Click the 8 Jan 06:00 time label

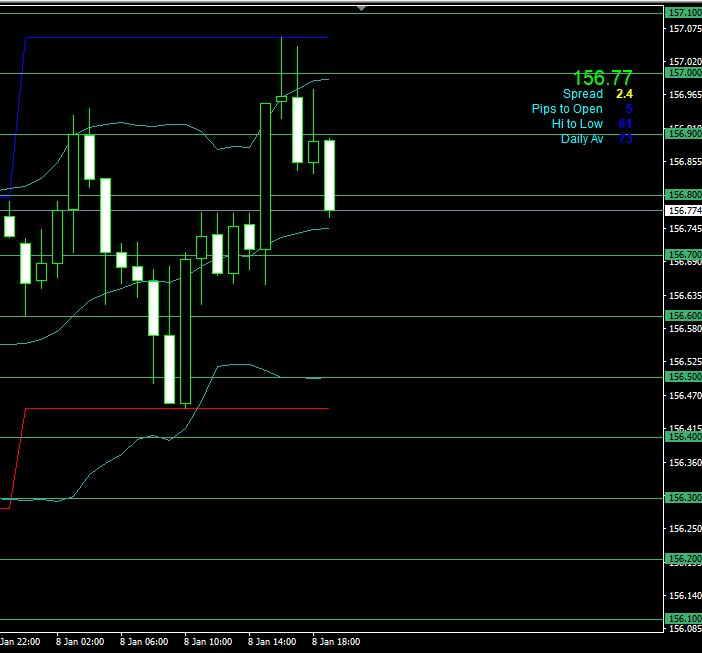(x=144, y=642)
